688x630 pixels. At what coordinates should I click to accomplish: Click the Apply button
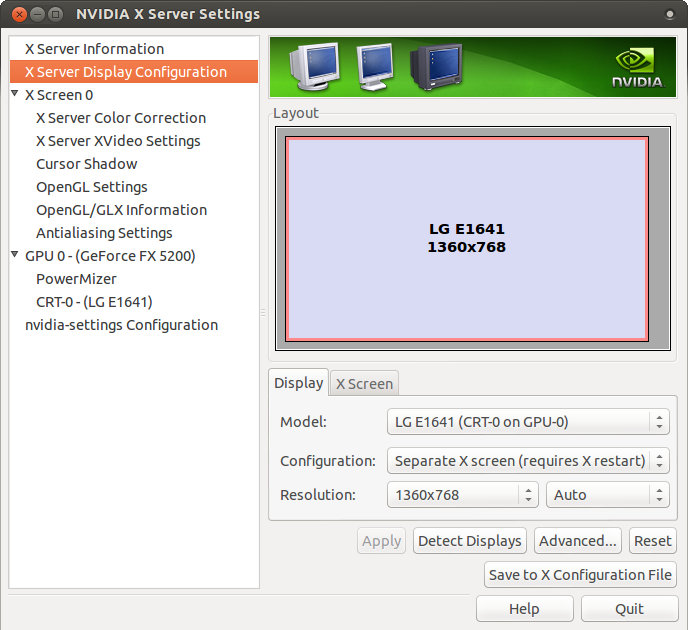click(x=381, y=541)
